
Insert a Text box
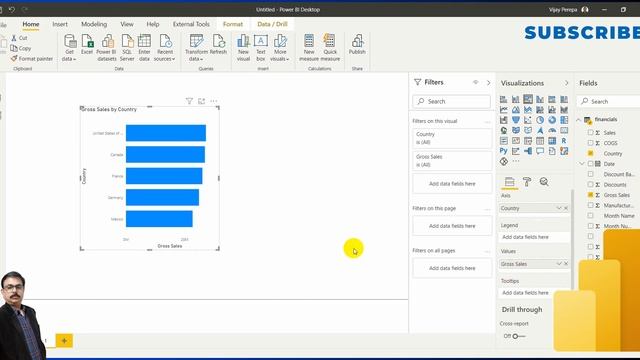pyautogui.click(x=261, y=47)
